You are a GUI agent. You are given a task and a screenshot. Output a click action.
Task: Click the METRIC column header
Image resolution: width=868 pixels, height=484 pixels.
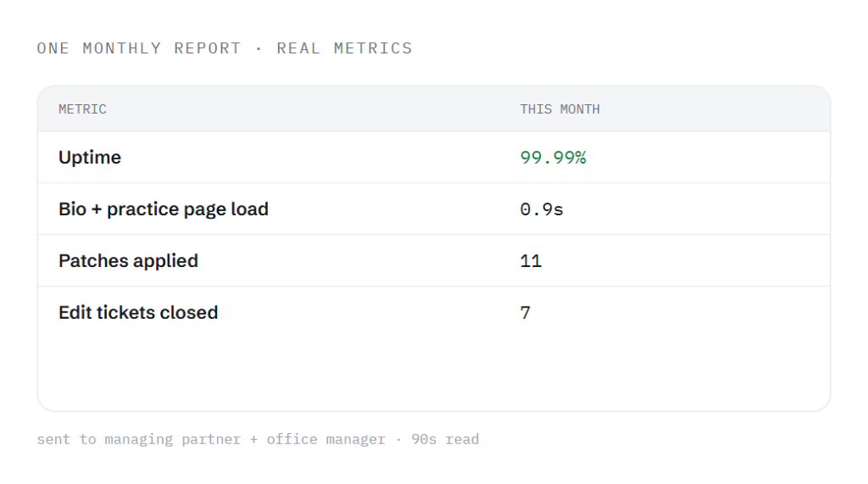82,109
